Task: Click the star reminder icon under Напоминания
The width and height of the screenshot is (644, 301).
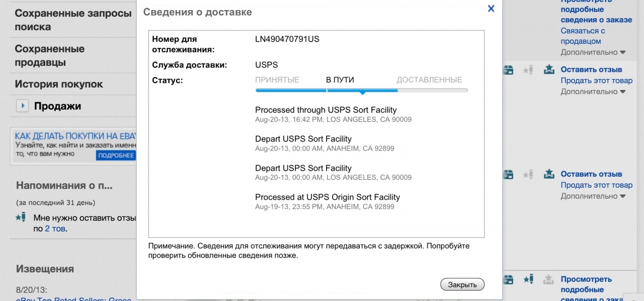Action: coord(21,218)
